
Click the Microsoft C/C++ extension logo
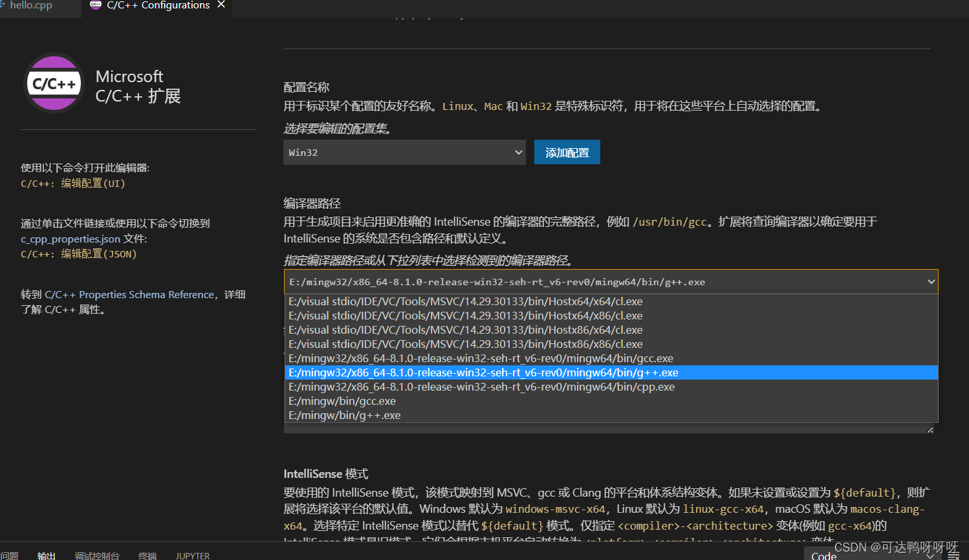point(54,83)
